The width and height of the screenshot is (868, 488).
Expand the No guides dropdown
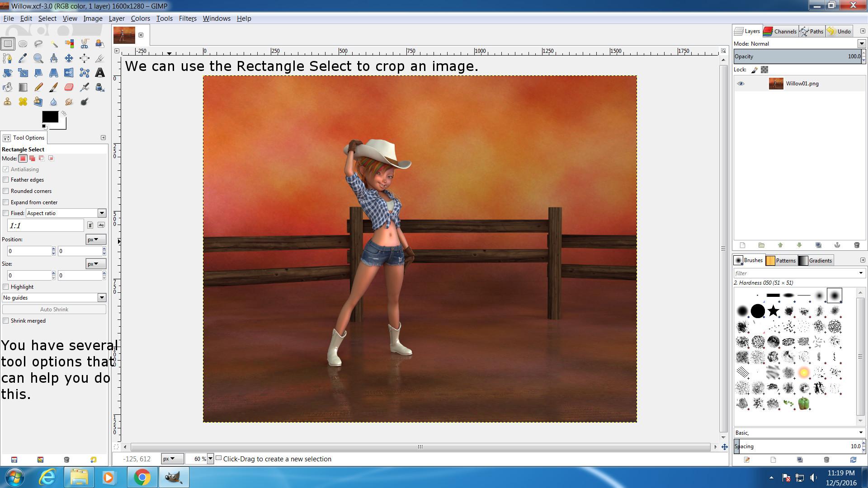[x=101, y=298]
